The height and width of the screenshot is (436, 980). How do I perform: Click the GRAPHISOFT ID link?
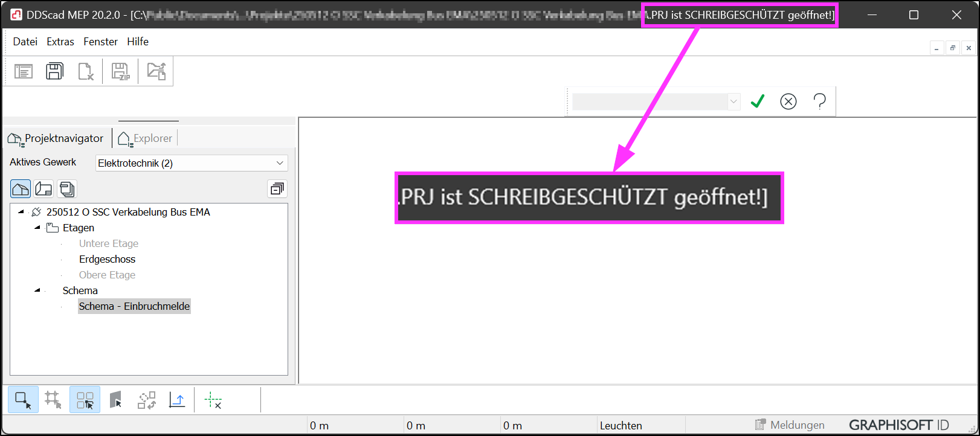pos(899,425)
